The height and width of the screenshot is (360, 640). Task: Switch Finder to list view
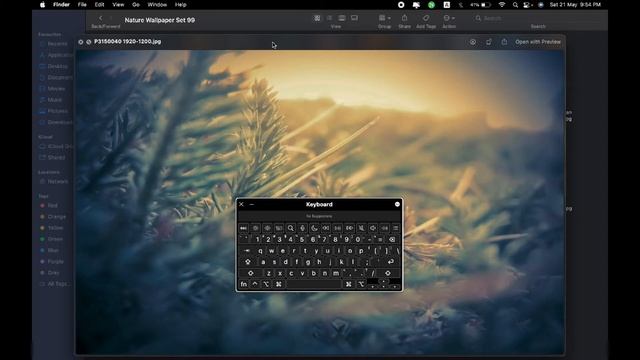(329, 18)
